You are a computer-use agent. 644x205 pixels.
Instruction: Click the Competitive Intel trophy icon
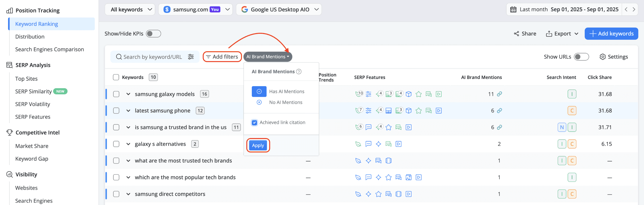(9, 133)
